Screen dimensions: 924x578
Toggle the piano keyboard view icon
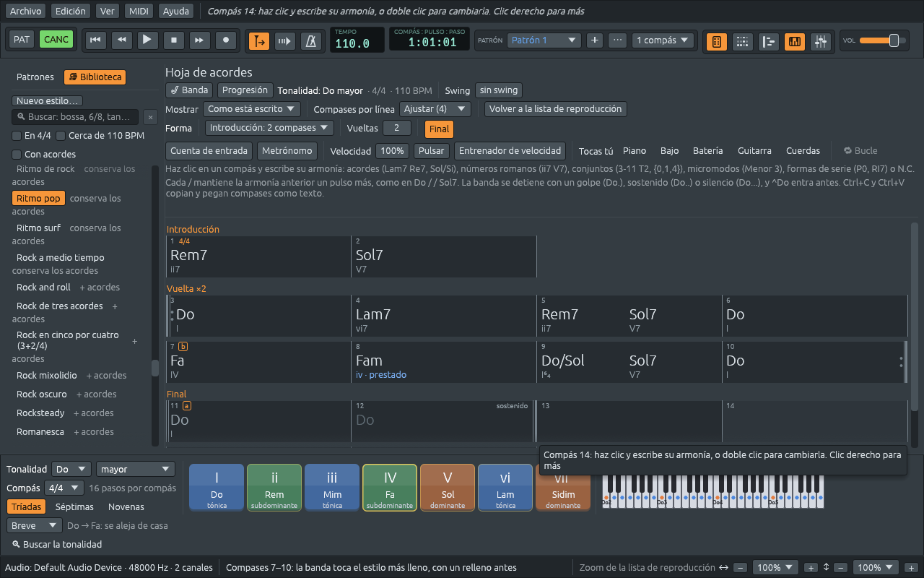coord(795,42)
